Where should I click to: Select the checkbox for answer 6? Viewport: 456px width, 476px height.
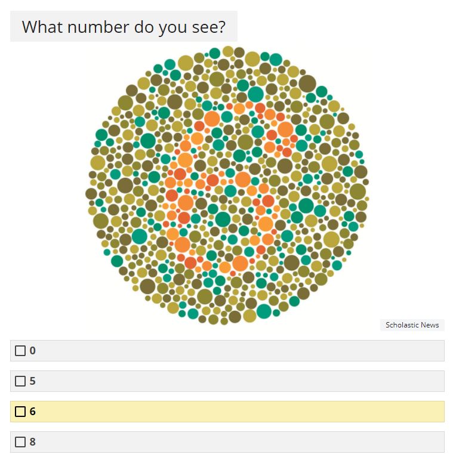coord(20,412)
